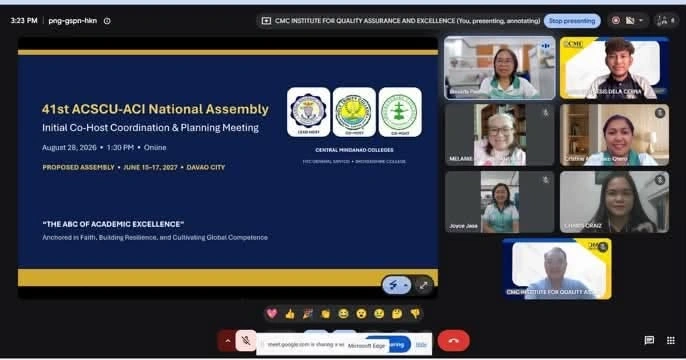Click presentation screen icon before CMC INSTITUTE title
This screenshot has width=686, height=360.
(x=266, y=21)
